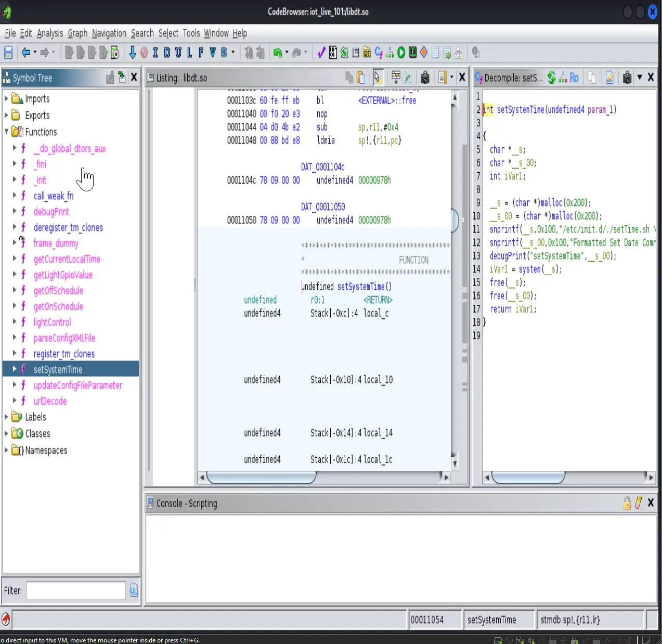Refresh the decompiler (green arrows icon)

click(552, 78)
